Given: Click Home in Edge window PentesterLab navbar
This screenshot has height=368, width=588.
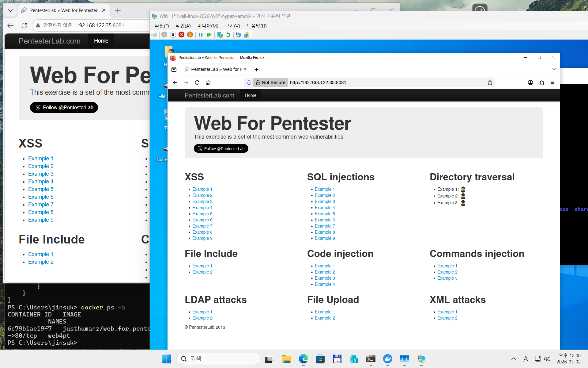Looking at the screenshot, I should (x=101, y=41).
